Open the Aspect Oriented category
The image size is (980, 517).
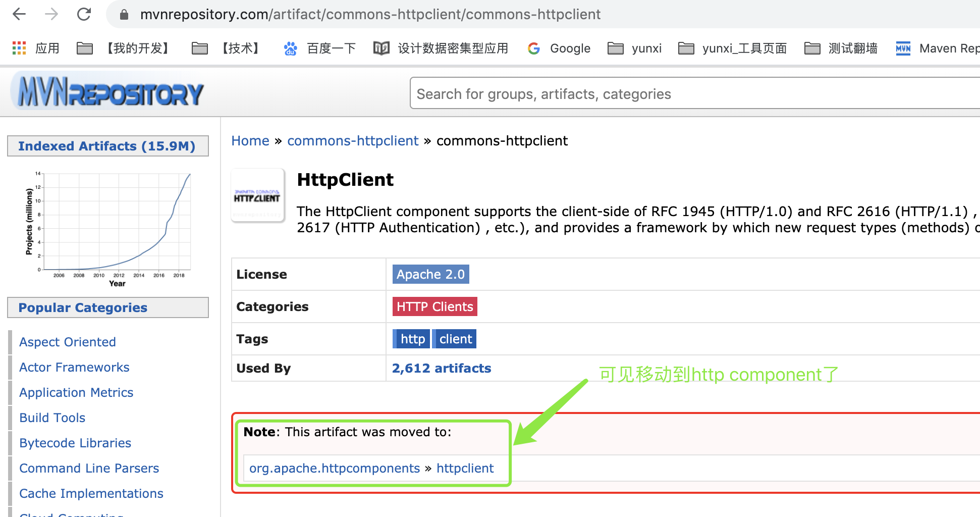coord(68,342)
